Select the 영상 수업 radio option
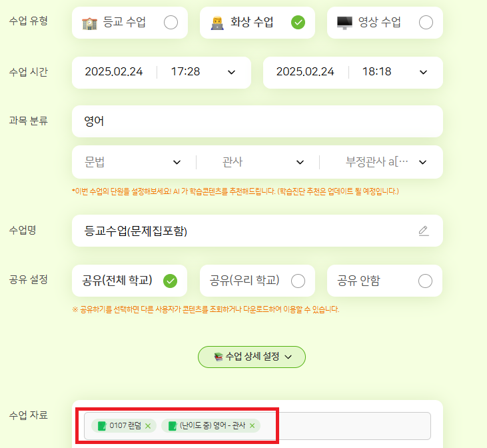The width and height of the screenshot is (487, 448). click(x=426, y=23)
